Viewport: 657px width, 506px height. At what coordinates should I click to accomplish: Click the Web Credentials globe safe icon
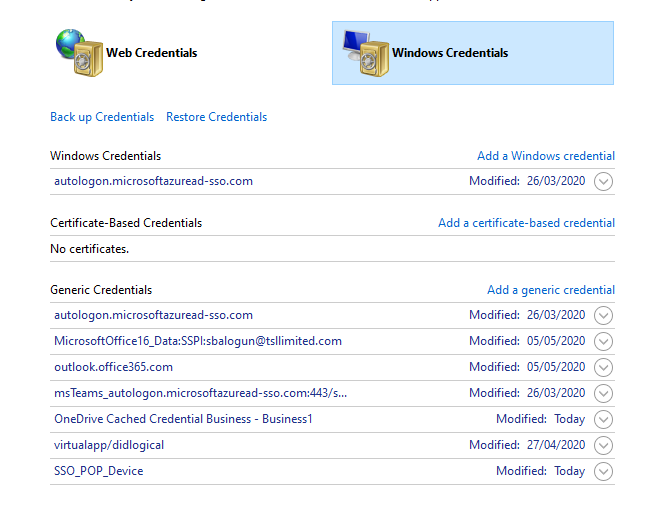[79, 53]
